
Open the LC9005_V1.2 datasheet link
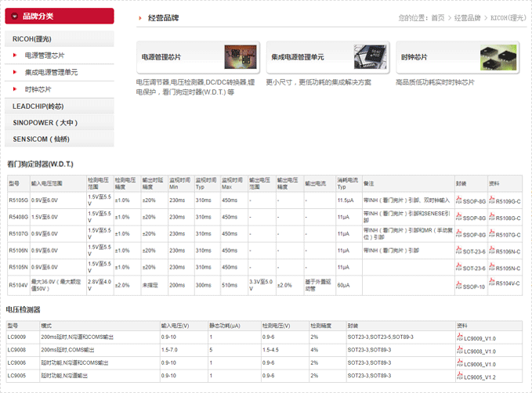click(480, 377)
